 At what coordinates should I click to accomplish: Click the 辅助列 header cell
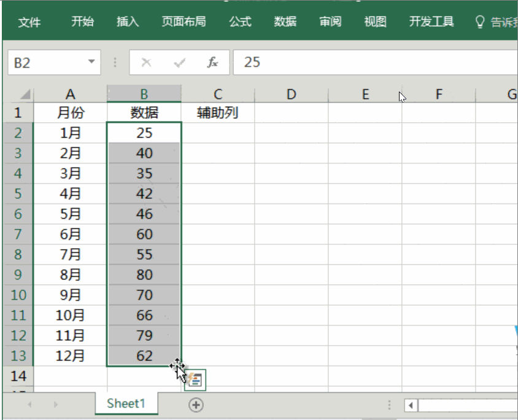point(218,113)
